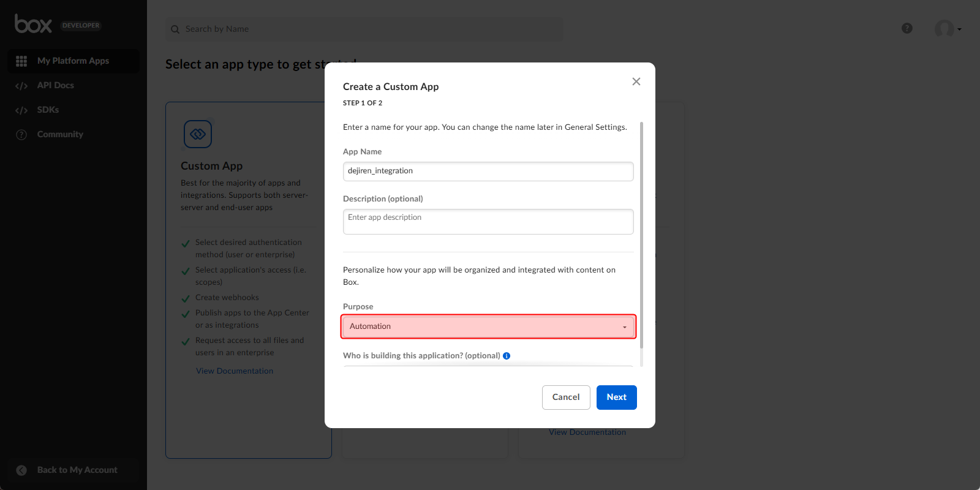Open Community page in sidebar

point(60,134)
